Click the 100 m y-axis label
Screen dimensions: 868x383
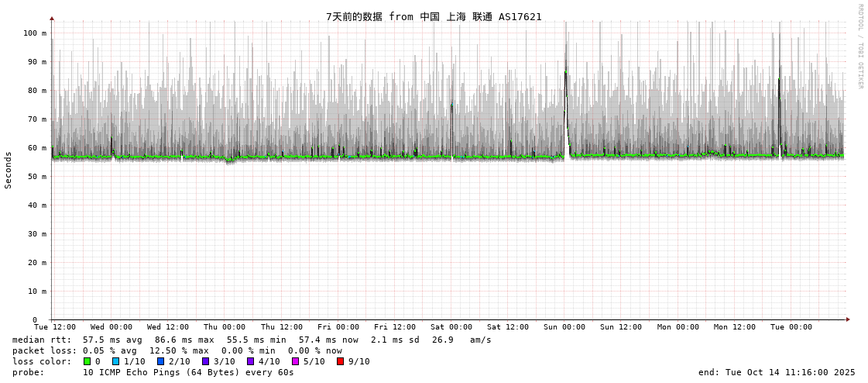[x=35, y=33]
